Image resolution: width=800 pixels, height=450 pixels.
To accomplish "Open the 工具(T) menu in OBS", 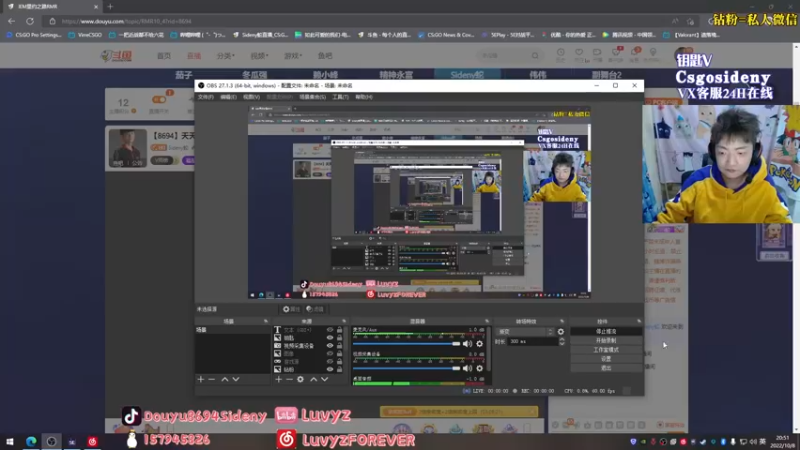I will [340, 97].
